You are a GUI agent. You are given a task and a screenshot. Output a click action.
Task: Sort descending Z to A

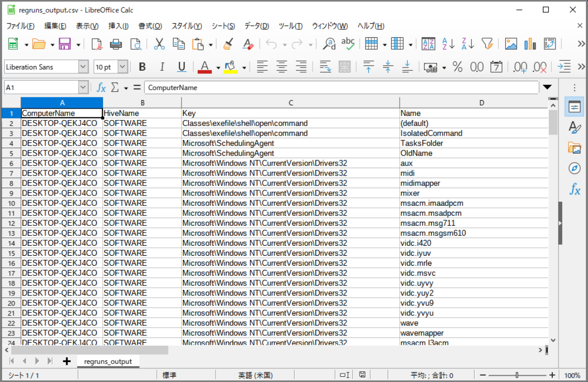(468, 44)
